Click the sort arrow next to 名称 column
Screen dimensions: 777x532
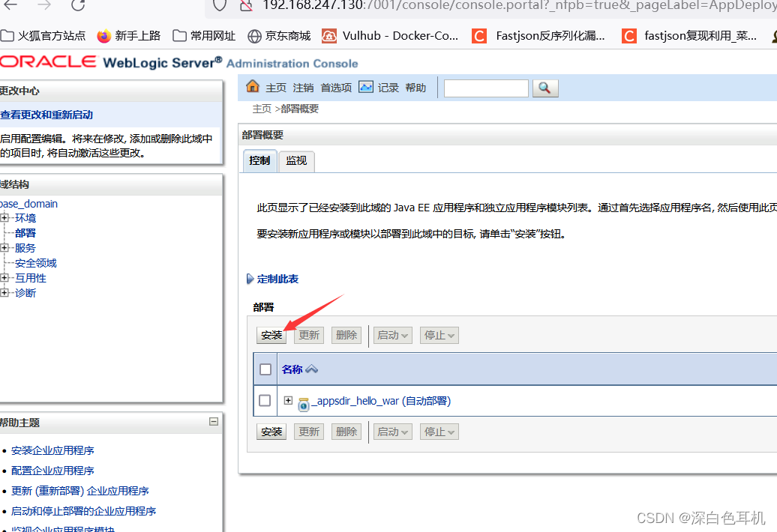point(311,368)
